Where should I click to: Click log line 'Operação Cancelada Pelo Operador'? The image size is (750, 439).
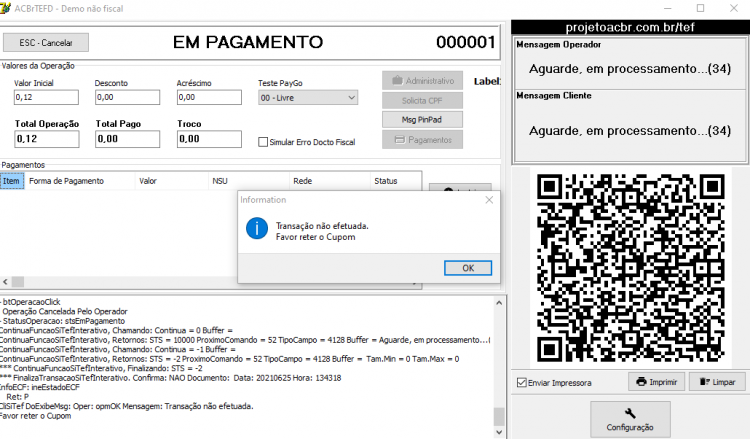[x=65, y=311]
